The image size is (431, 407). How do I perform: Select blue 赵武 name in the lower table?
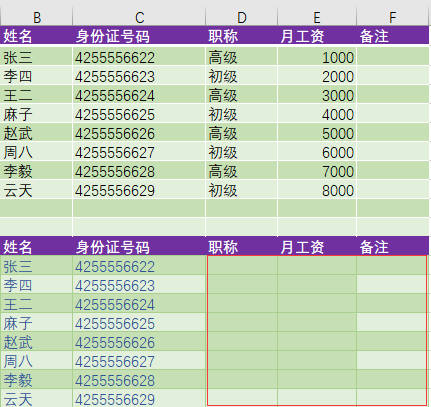pyautogui.click(x=36, y=342)
